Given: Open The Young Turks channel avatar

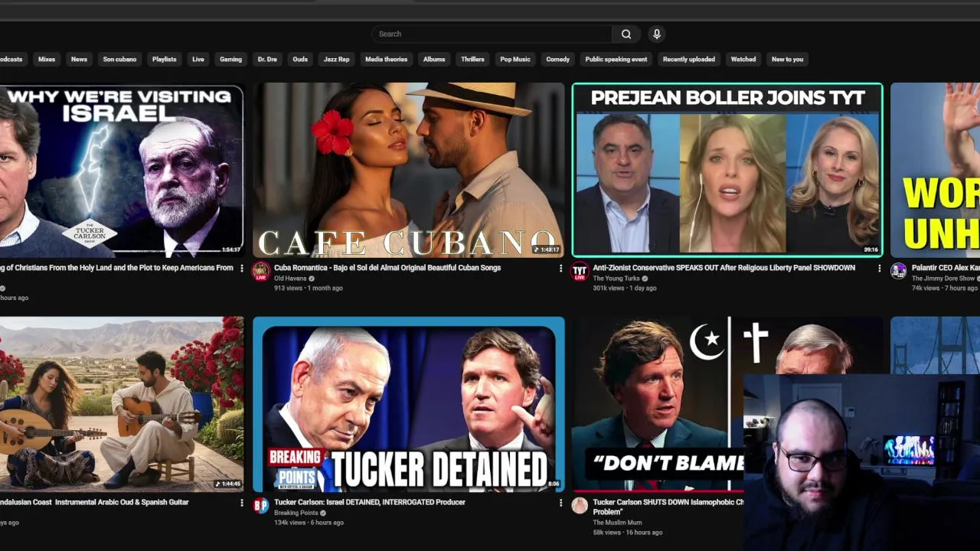Looking at the screenshot, I should tap(580, 271).
